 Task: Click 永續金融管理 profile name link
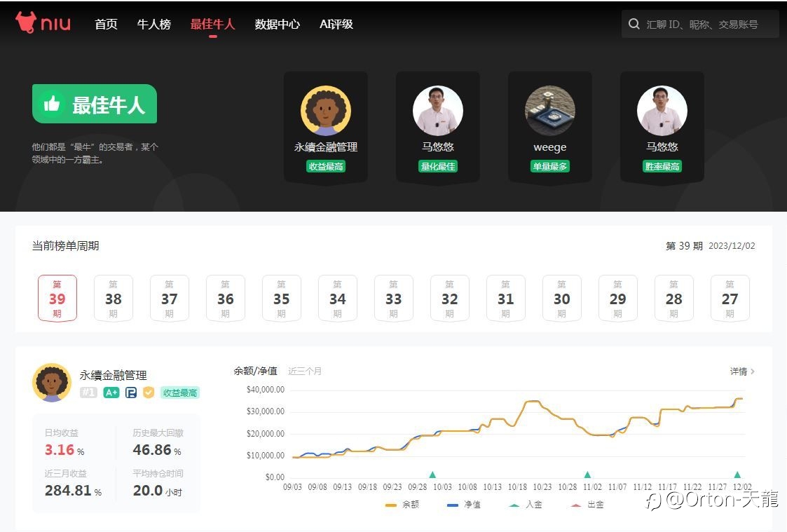(113, 375)
